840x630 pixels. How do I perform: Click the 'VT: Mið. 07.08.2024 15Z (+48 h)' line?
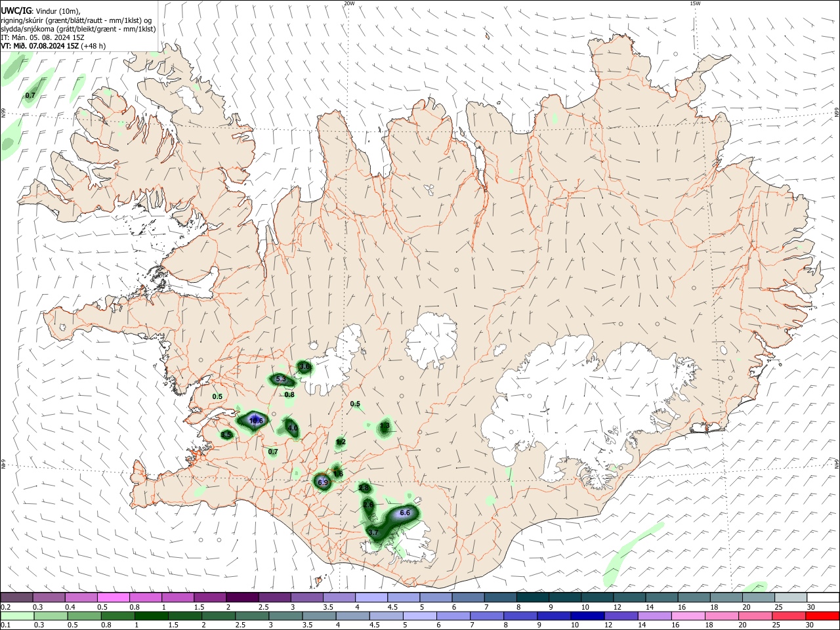[53, 46]
